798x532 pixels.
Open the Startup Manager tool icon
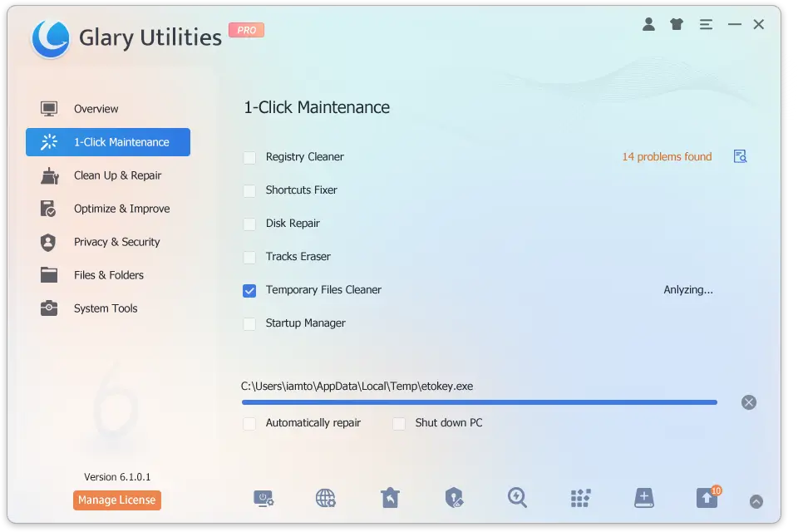point(264,497)
